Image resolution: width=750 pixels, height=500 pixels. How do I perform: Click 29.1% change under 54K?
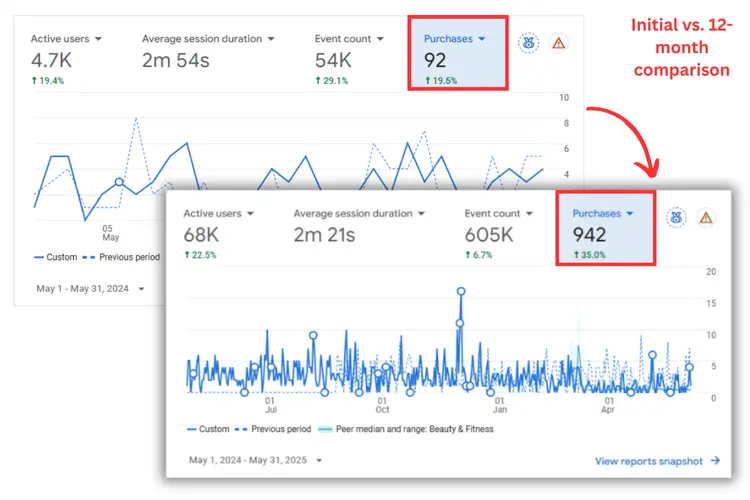[331, 81]
